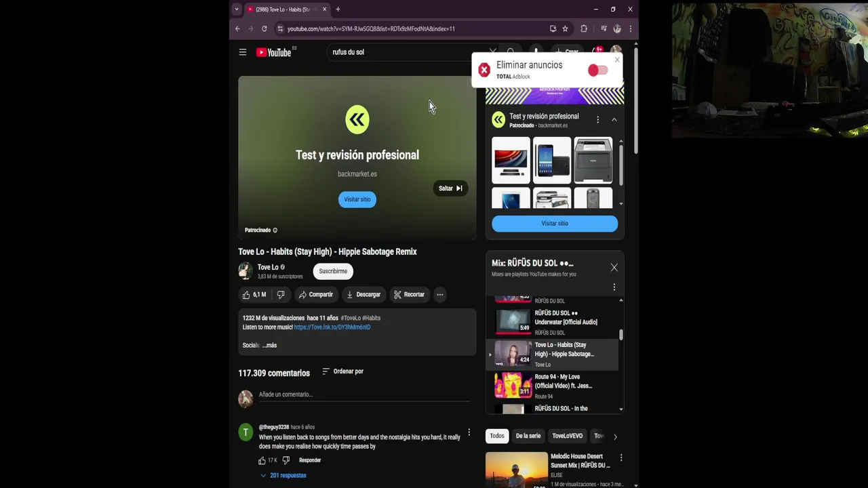Go back with the browser back arrow
868x488 pixels.
pyautogui.click(x=237, y=28)
